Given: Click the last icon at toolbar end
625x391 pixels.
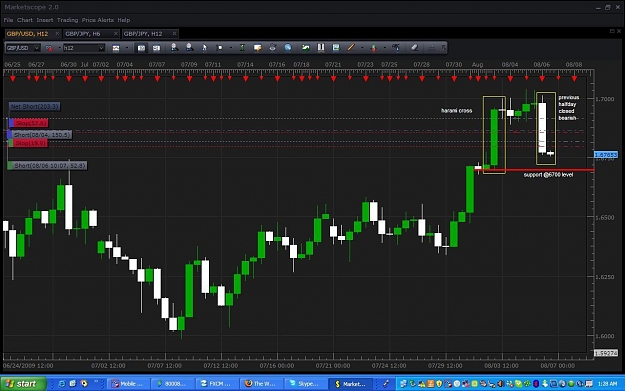Looking at the screenshot, I should tap(443, 48).
